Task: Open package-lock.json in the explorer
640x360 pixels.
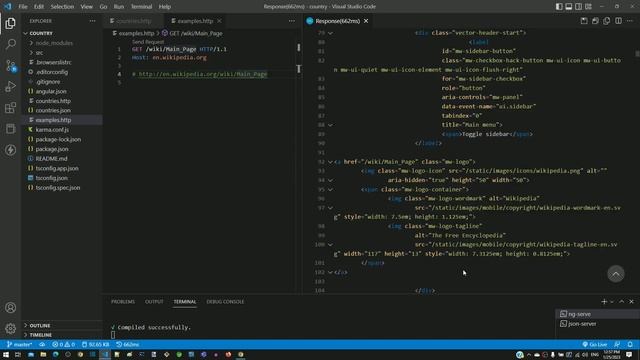Action: [x=61, y=140]
